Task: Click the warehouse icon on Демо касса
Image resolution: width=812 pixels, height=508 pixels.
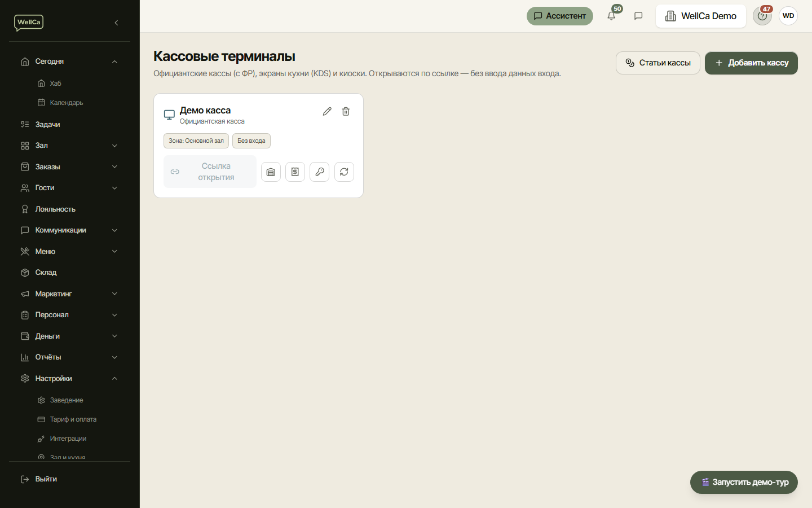Action: tap(271, 172)
